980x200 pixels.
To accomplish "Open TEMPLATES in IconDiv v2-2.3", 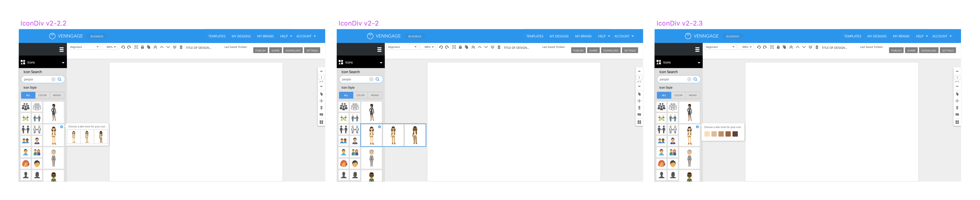I will [x=853, y=36].
